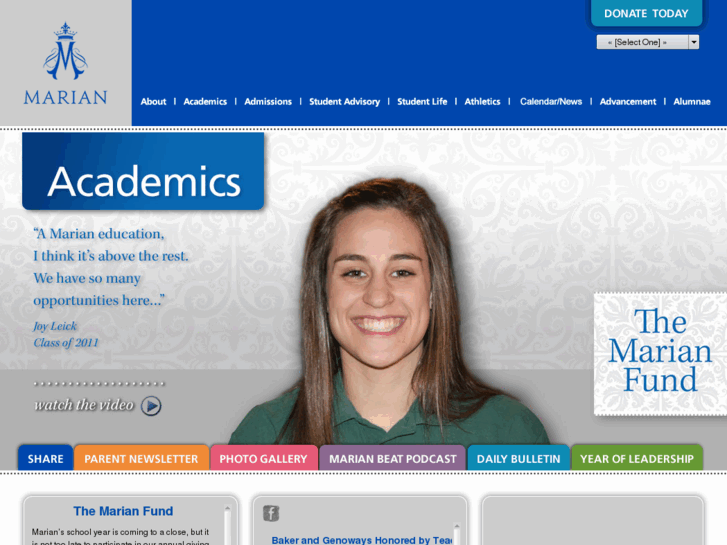Go to Admissions in navigation
This screenshot has height=545, width=727.
pyautogui.click(x=268, y=102)
